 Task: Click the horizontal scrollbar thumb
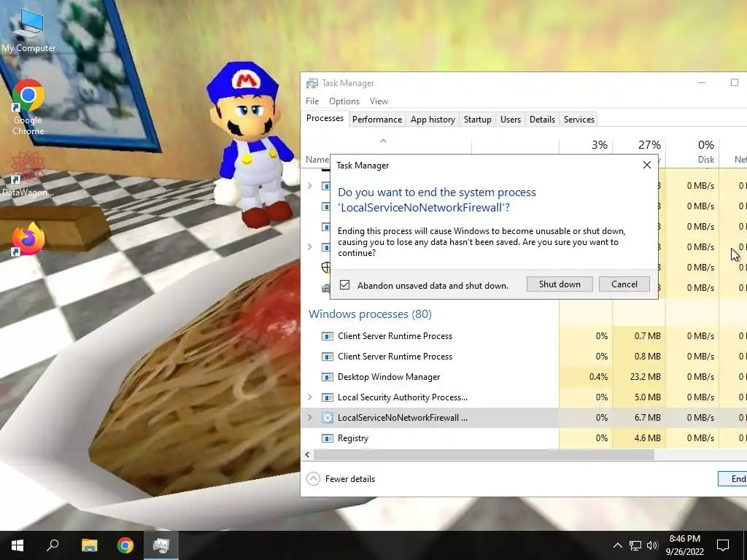coord(484,455)
